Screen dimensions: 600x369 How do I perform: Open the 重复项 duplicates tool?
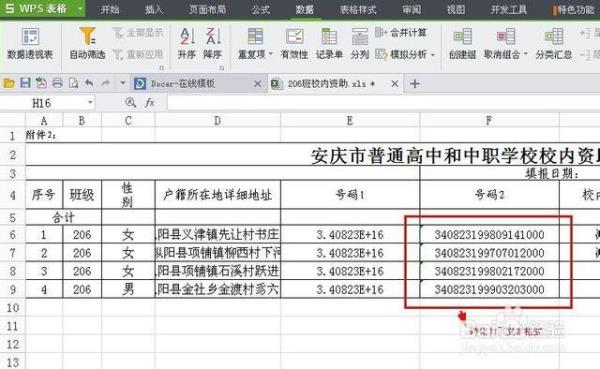[x=255, y=44]
